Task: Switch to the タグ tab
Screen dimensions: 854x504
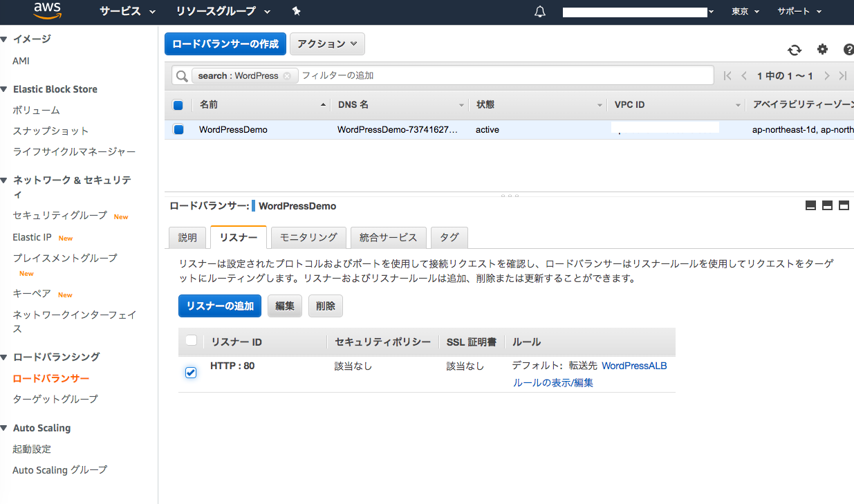Action: pos(449,237)
